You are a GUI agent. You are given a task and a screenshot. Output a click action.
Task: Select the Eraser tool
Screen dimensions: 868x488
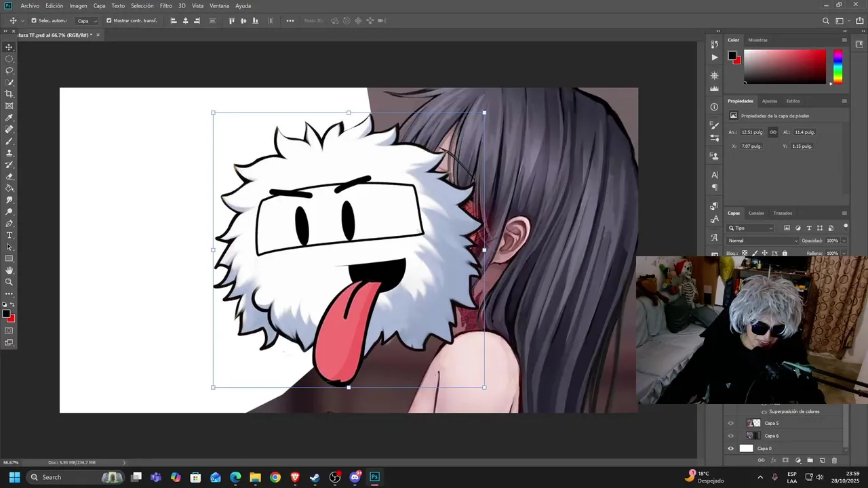pyautogui.click(x=9, y=176)
